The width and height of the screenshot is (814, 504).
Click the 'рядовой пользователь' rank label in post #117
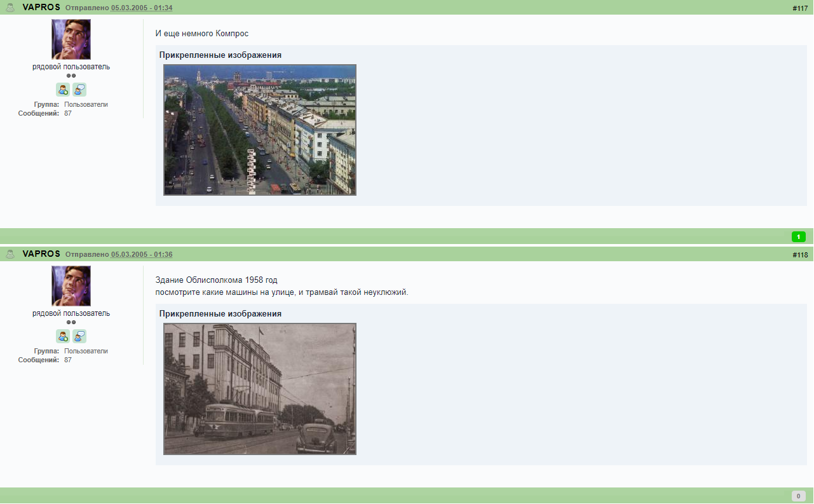(71, 67)
